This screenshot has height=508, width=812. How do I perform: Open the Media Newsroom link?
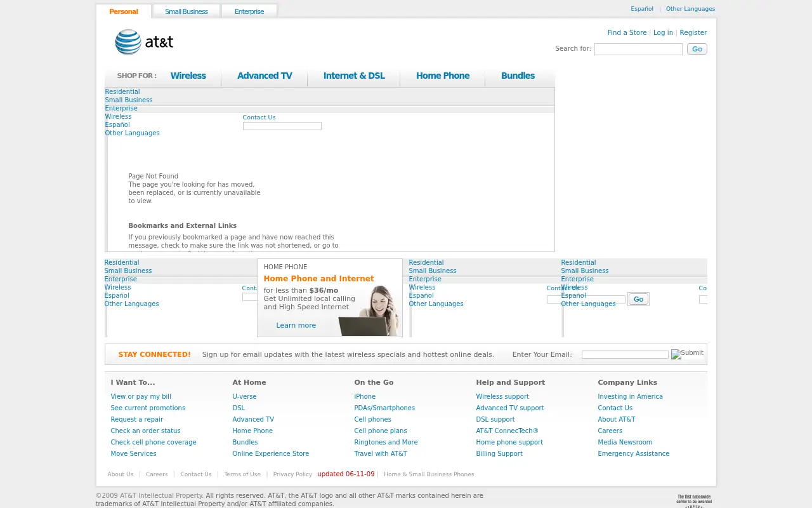pyautogui.click(x=625, y=442)
